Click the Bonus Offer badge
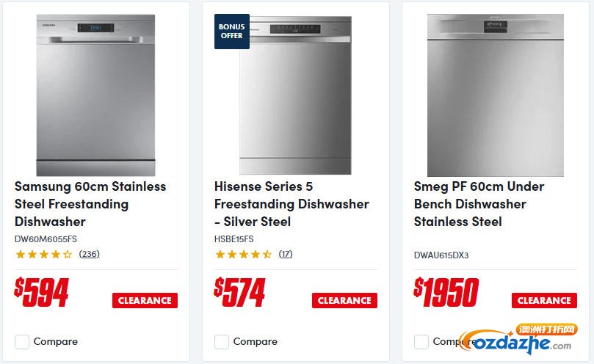This screenshot has height=364, width=594. pos(231,31)
